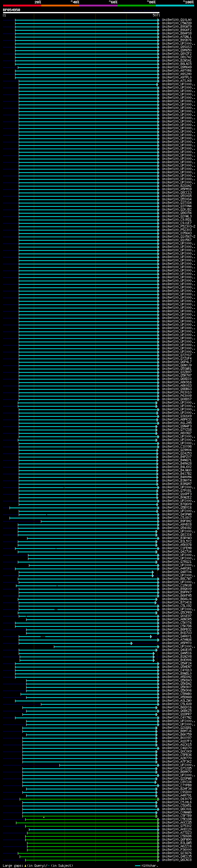
Task: Open hit UniRef100_B8C7W7
Action: pyautogui.click(x=176, y=579)
